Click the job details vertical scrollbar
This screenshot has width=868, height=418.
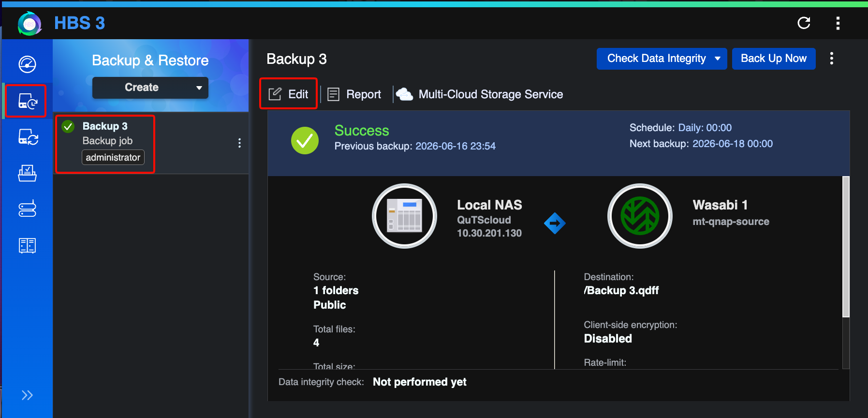click(846, 247)
